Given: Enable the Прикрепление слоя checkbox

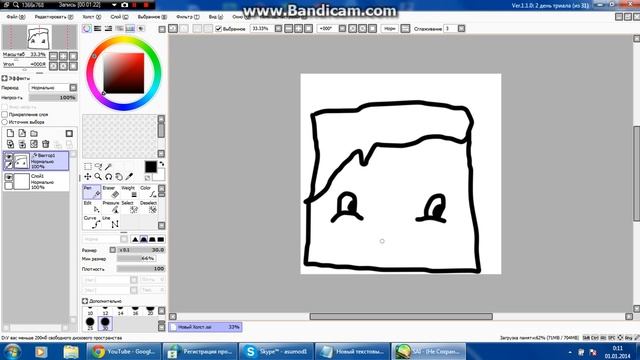Looking at the screenshot, I should (x=5, y=115).
